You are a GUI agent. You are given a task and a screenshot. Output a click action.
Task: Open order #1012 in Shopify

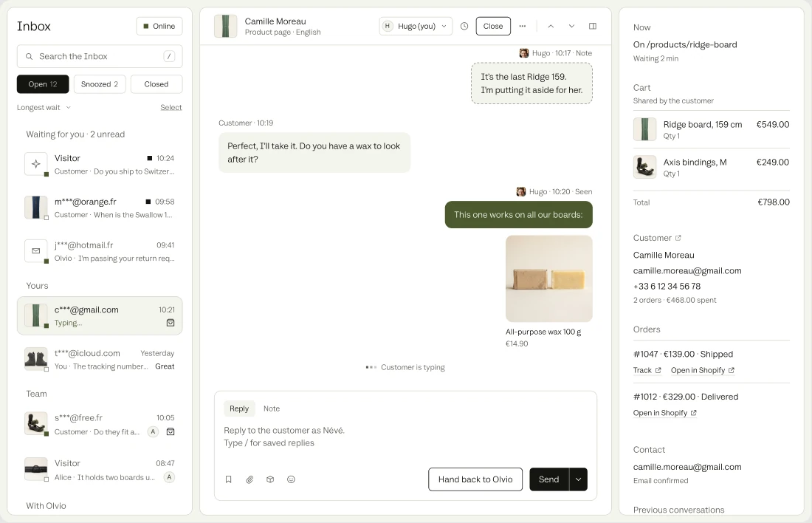pyautogui.click(x=665, y=413)
